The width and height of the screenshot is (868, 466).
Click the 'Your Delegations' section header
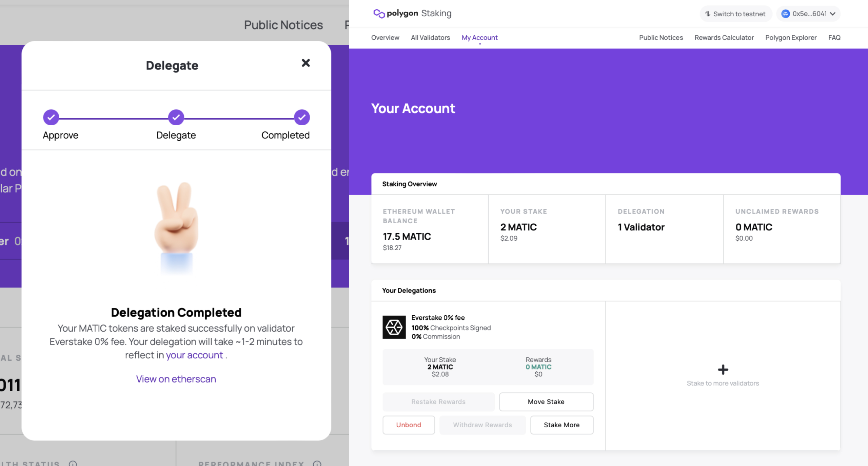(409, 291)
